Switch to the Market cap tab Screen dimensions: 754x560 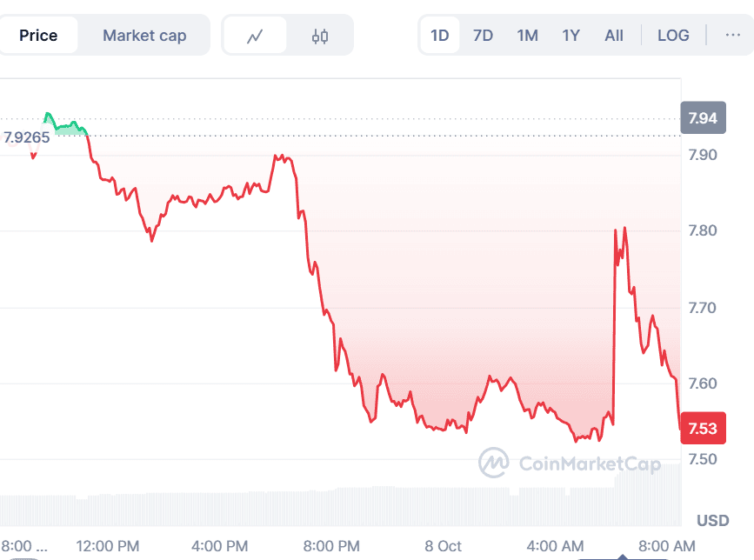coord(144,36)
